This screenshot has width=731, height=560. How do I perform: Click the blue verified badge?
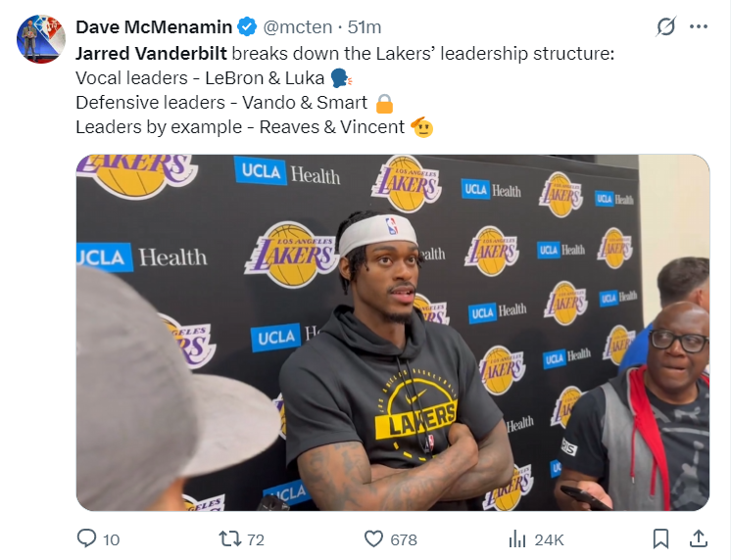pos(248,26)
